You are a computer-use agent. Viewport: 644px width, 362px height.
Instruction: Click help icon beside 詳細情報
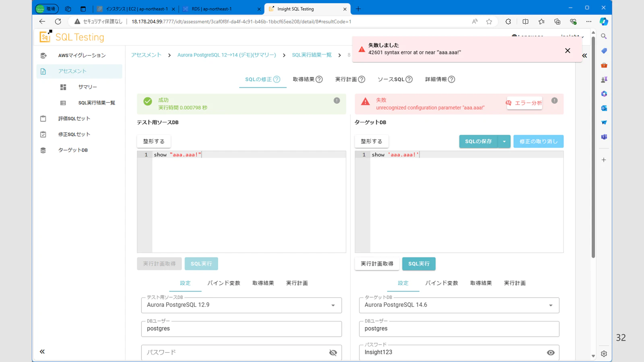click(x=452, y=79)
